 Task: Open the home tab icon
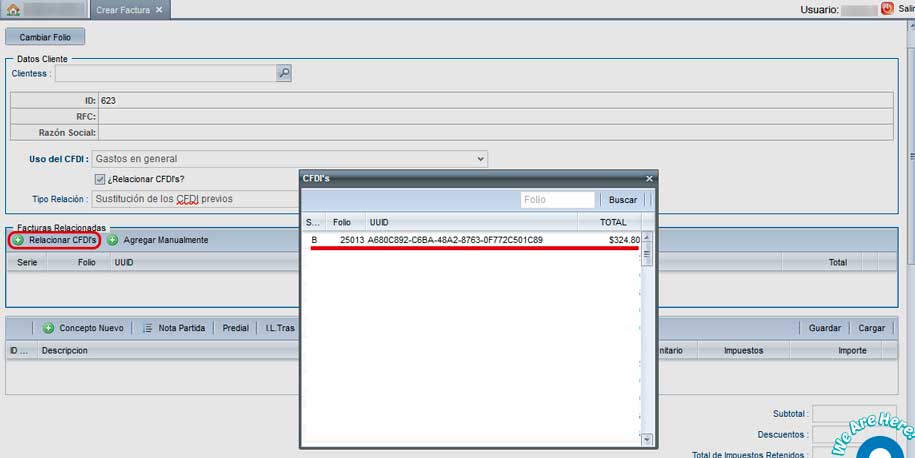tap(13, 10)
